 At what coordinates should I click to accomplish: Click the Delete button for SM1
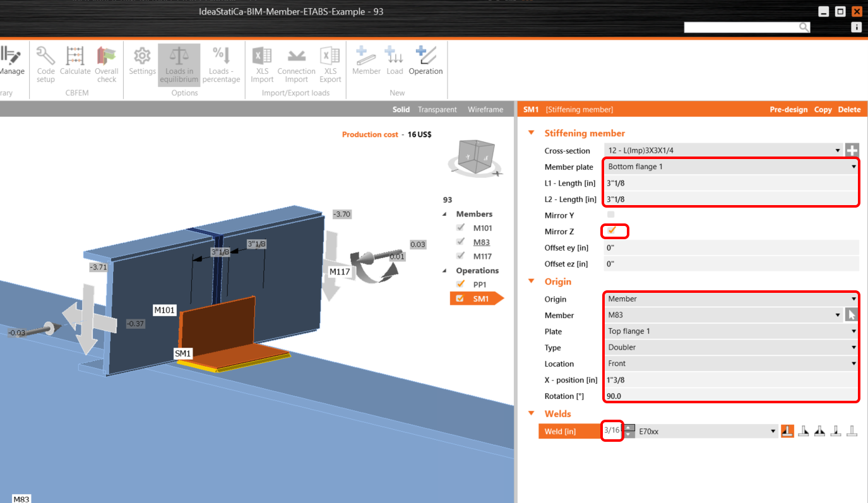pos(849,110)
